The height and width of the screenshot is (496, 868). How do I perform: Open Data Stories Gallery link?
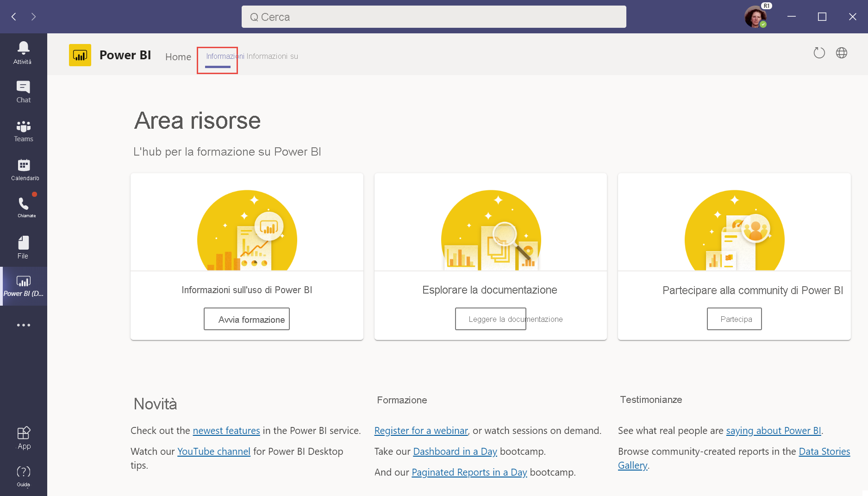(x=824, y=452)
